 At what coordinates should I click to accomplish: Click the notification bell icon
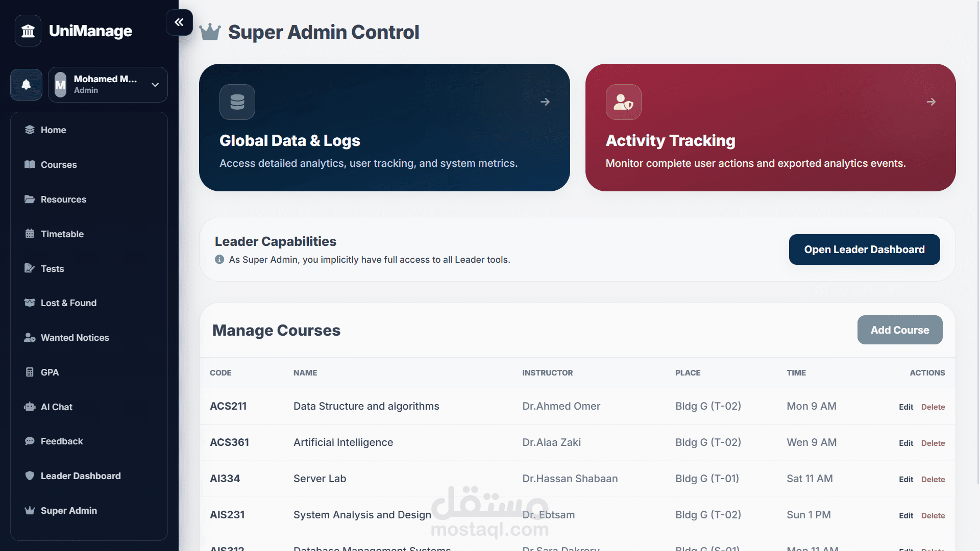pos(26,85)
